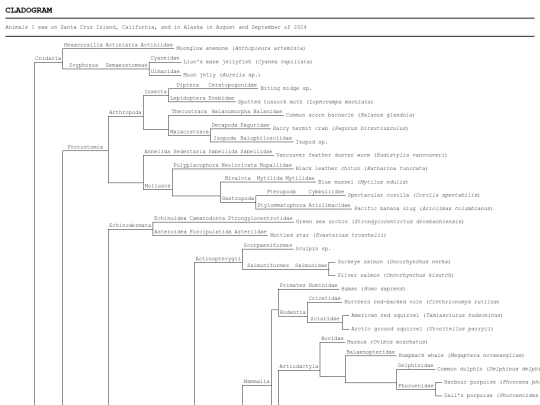
Task: Select Black leather chiton entry
Action: pyautogui.click(x=361, y=168)
